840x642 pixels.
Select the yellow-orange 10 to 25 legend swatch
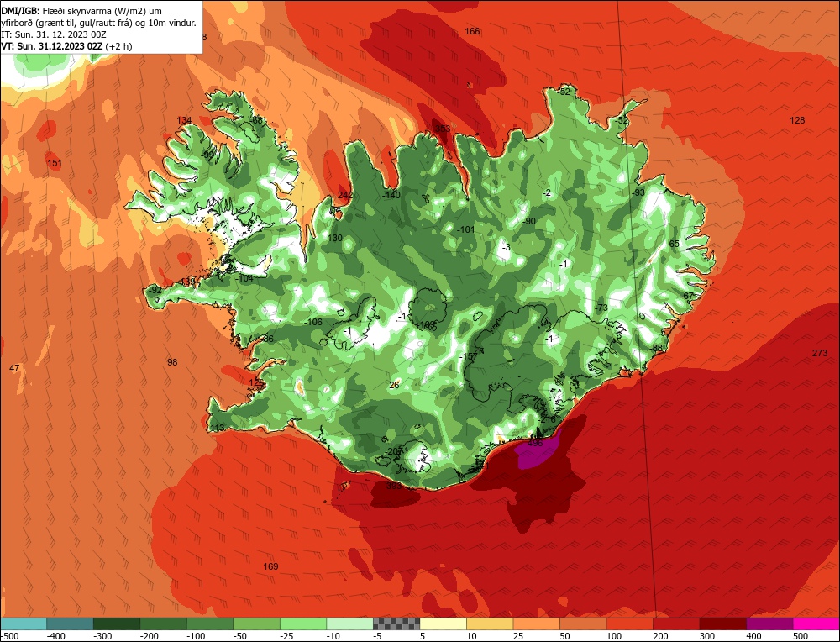[x=490, y=624]
